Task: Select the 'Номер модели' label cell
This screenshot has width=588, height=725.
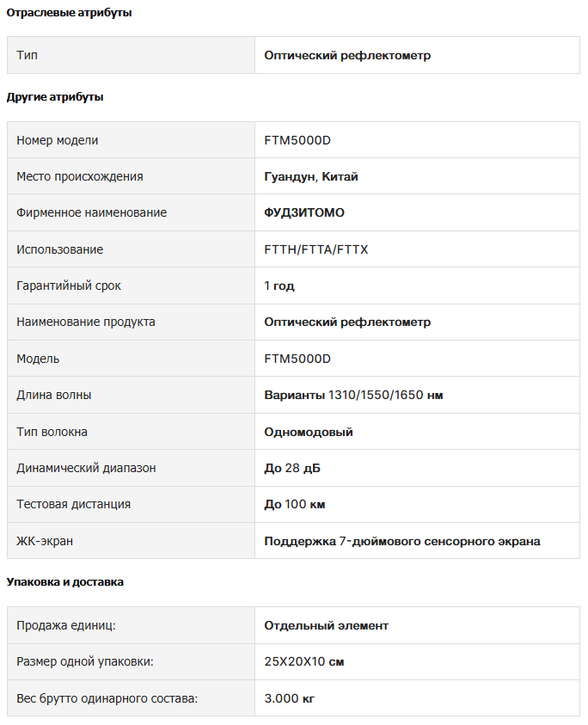Action: pos(131,140)
